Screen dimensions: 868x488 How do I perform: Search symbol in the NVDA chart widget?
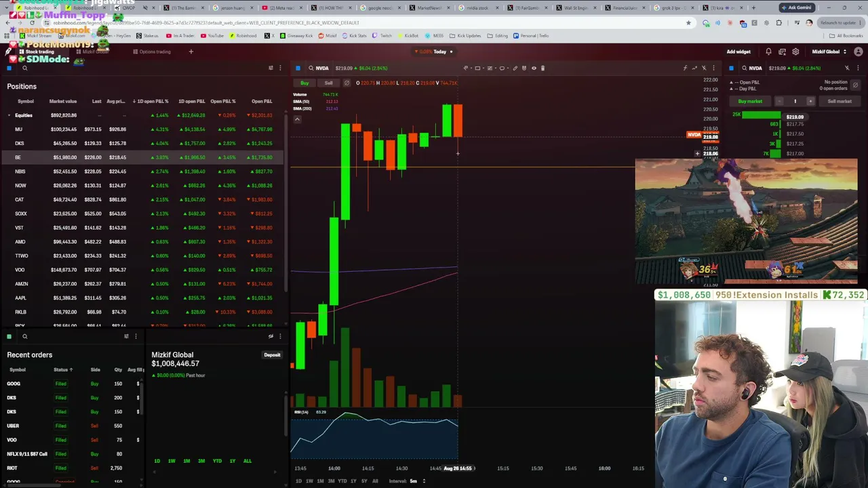(x=310, y=68)
